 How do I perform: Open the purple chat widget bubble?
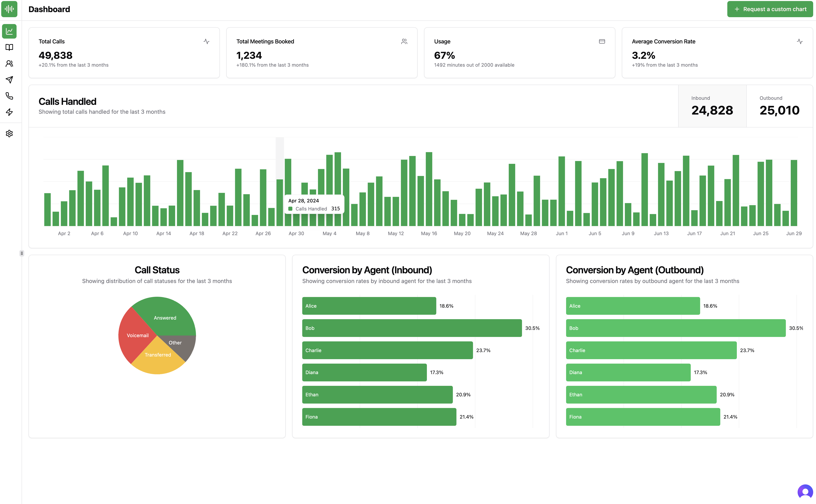pyautogui.click(x=805, y=492)
